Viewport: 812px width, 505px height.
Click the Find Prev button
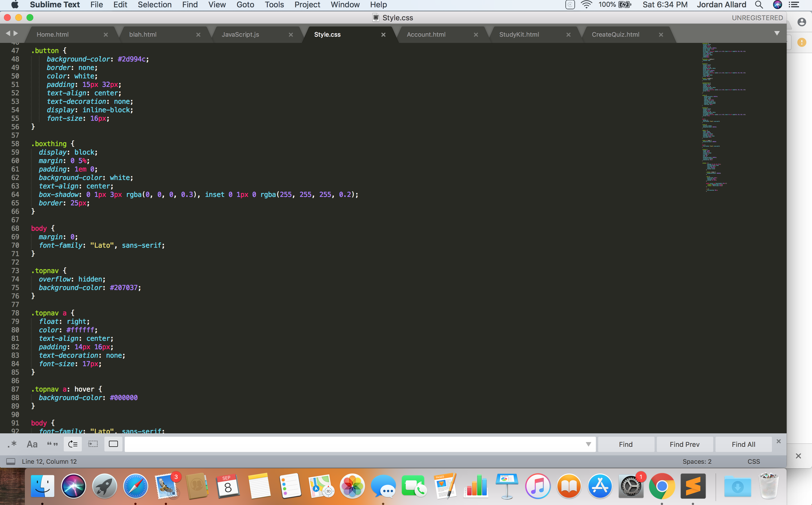684,444
